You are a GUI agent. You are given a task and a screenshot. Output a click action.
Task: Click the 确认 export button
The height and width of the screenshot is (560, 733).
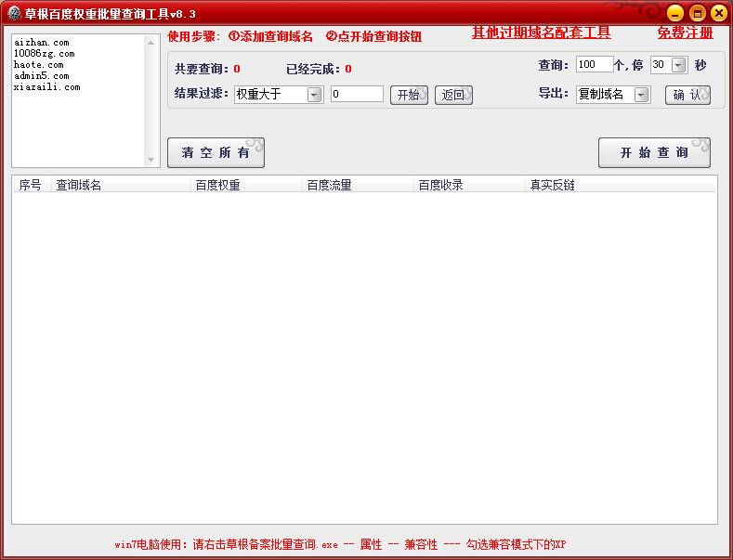tap(687, 95)
